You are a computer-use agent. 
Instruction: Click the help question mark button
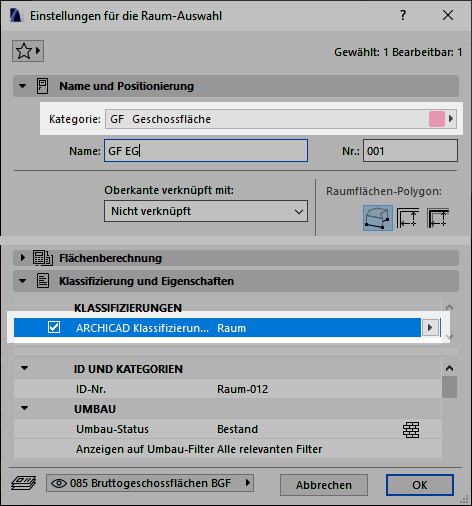tap(403, 15)
